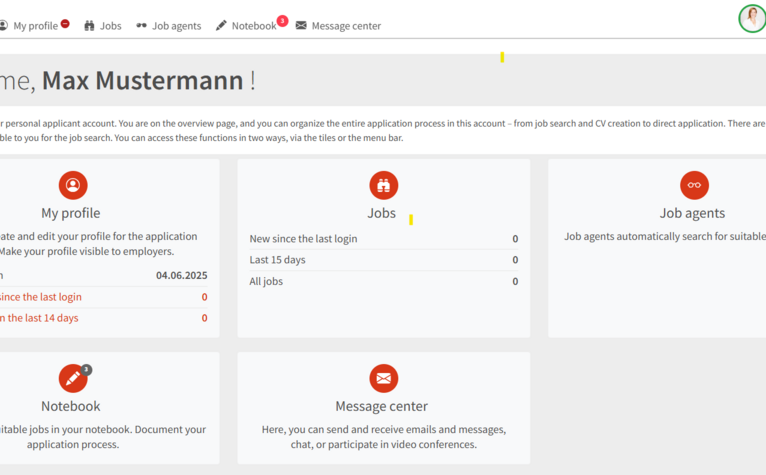766x475 pixels.
Task: Click the envelope icon in the menu bar
Action: click(301, 25)
